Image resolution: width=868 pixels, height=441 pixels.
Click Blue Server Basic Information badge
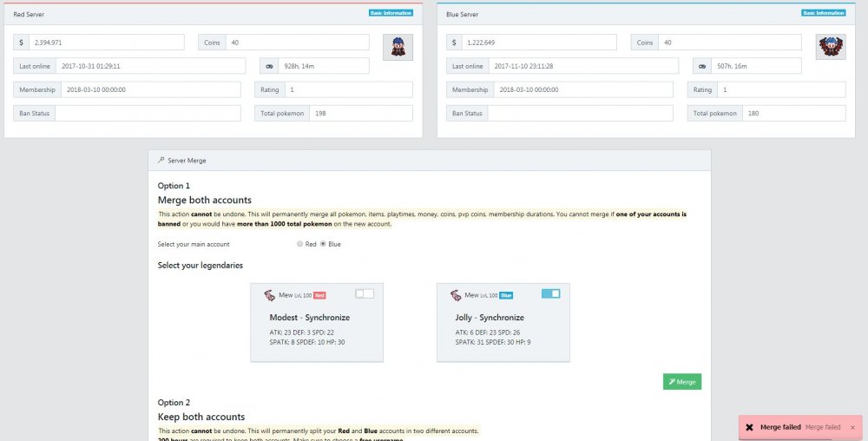coord(823,13)
